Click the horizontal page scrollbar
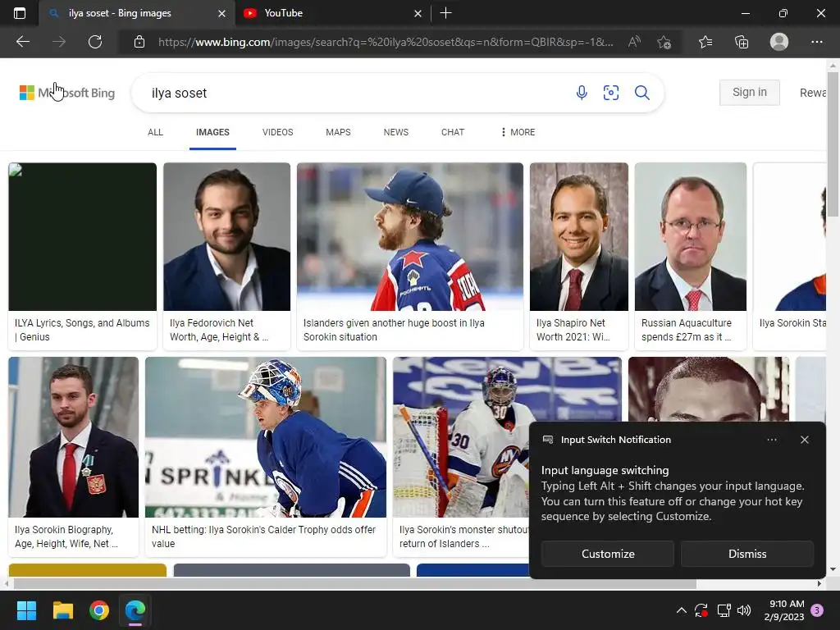 coord(354,583)
